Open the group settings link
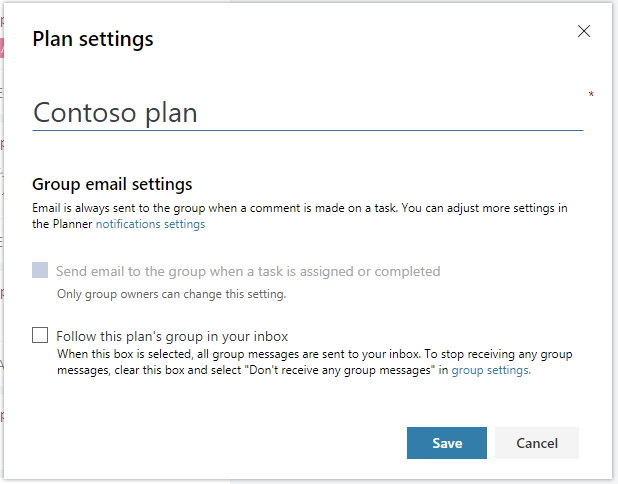 click(x=490, y=369)
